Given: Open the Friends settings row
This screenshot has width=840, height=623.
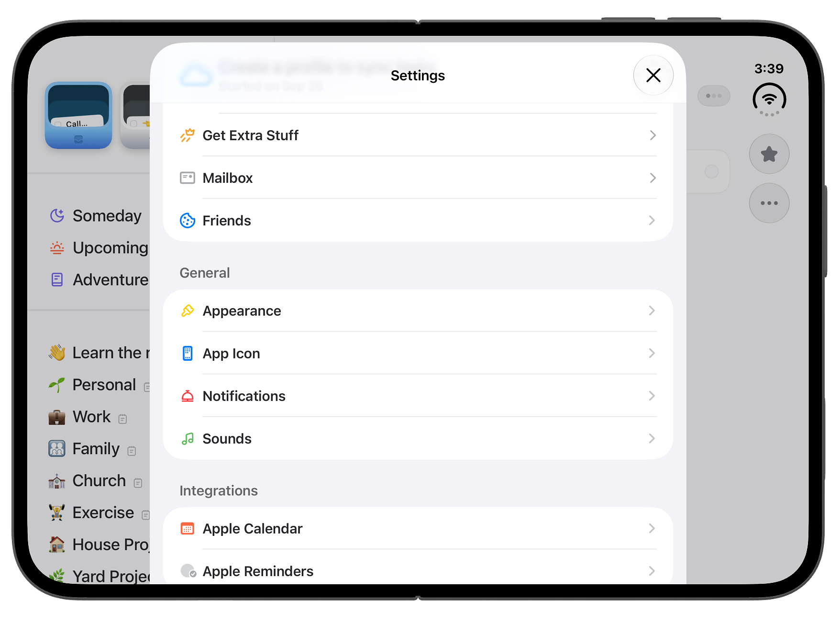Looking at the screenshot, I should (x=418, y=221).
